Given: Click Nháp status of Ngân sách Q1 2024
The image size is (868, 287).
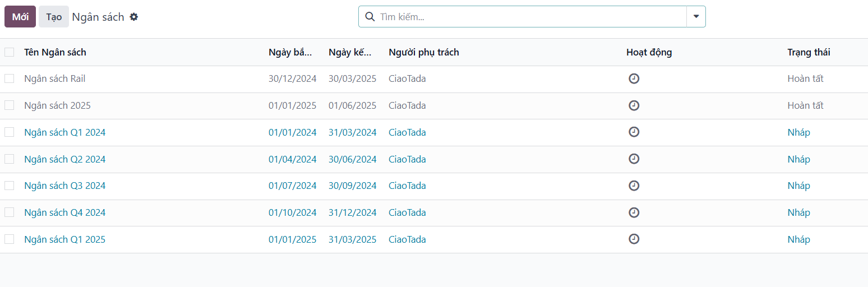Looking at the screenshot, I should pyautogui.click(x=798, y=132).
